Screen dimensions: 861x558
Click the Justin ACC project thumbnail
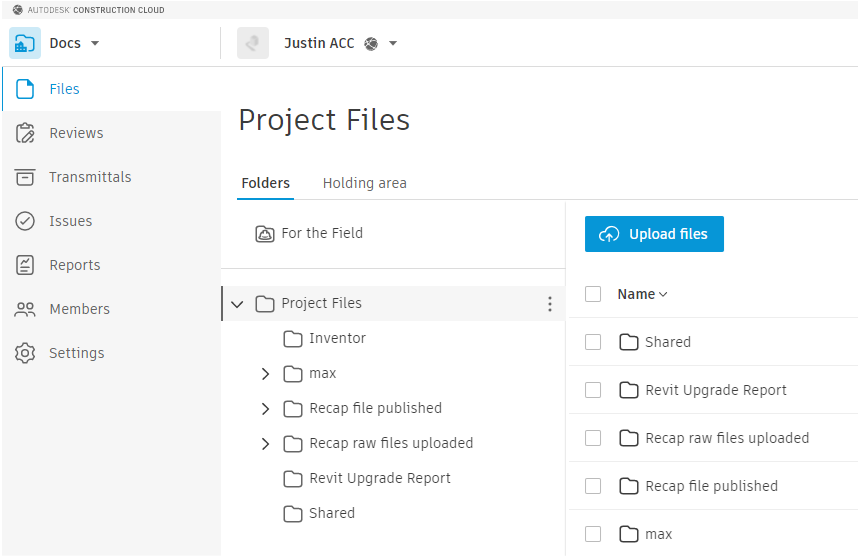(253, 43)
